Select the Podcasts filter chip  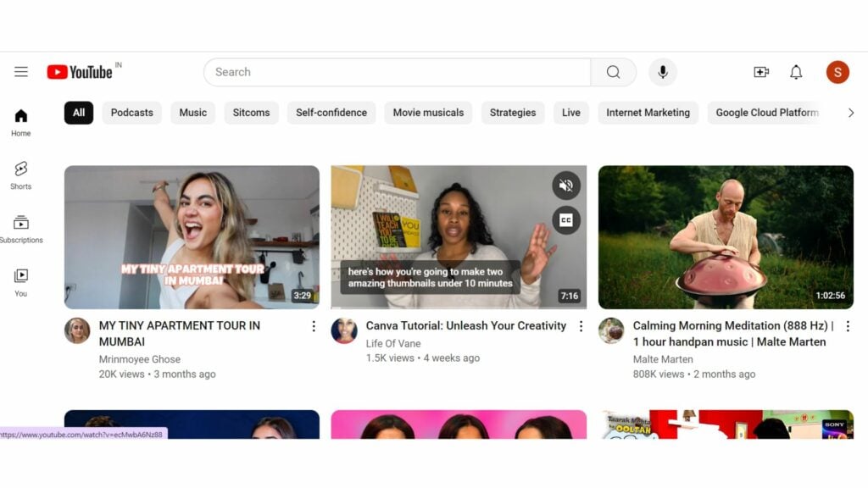tap(131, 112)
